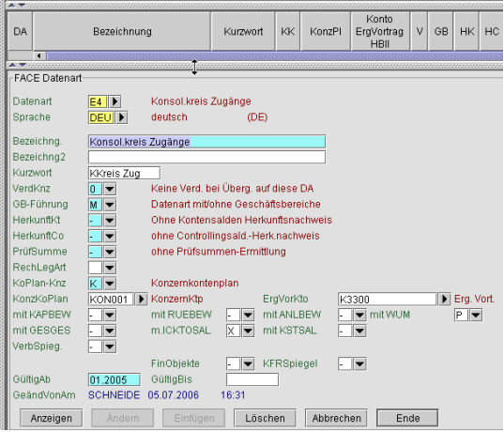Click into the Bezeichng2 text field

(206, 158)
